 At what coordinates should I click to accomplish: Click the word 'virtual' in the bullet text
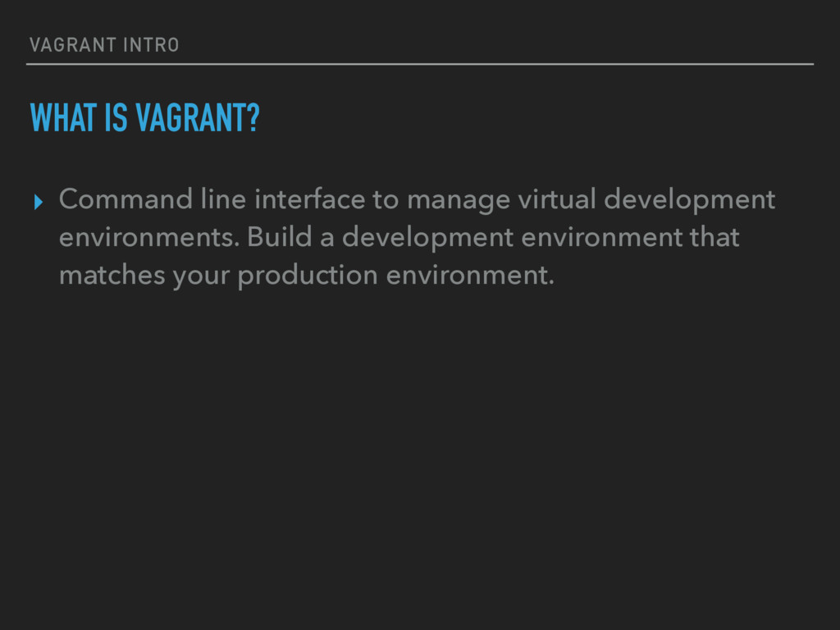[x=557, y=199]
